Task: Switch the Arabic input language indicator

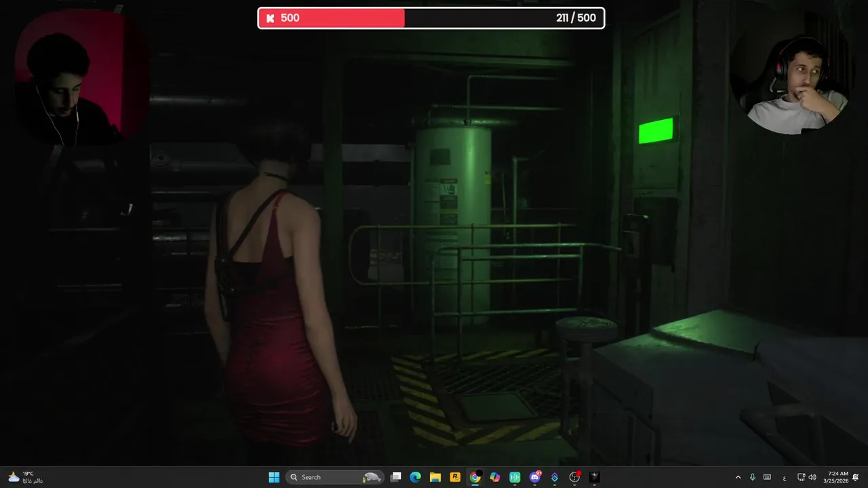Action: click(785, 478)
